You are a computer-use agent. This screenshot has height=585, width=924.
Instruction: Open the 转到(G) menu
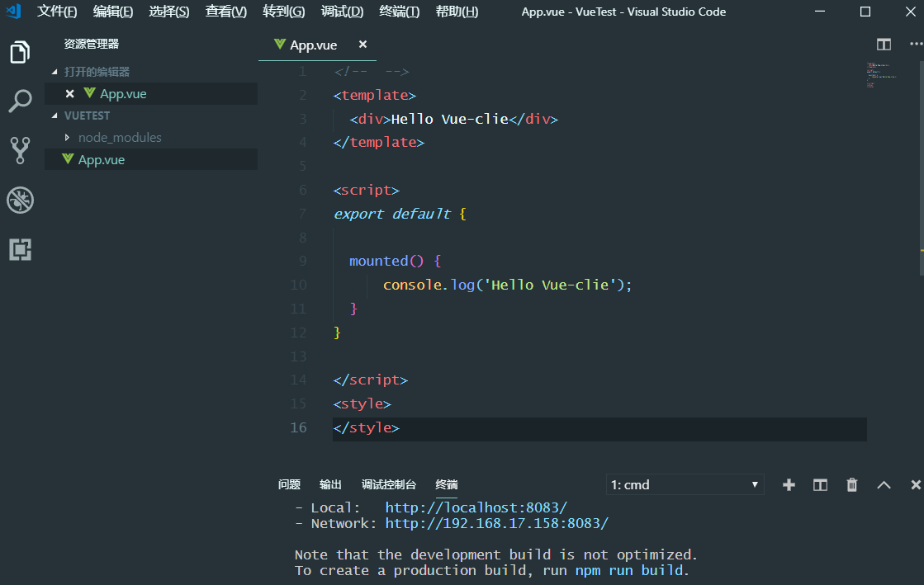click(x=283, y=12)
